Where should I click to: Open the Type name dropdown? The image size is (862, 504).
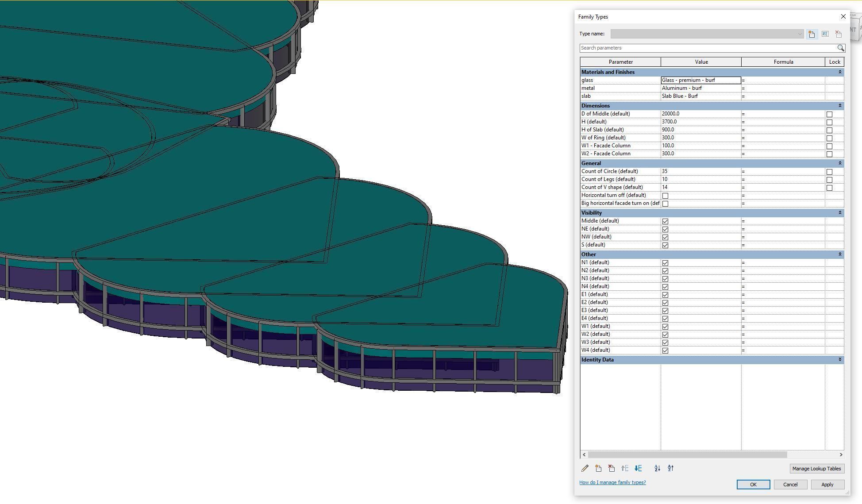(x=800, y=34)
